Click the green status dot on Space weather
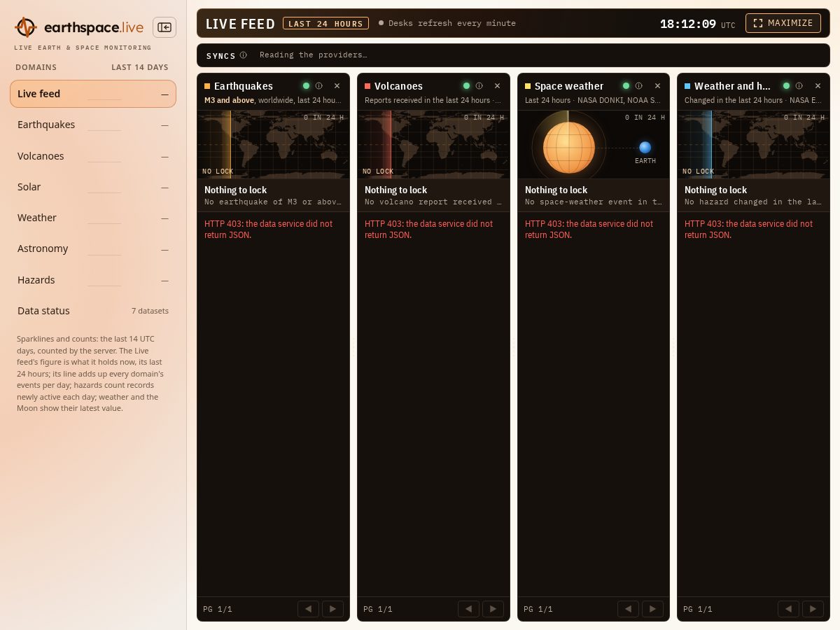 [x=626, y=86]
